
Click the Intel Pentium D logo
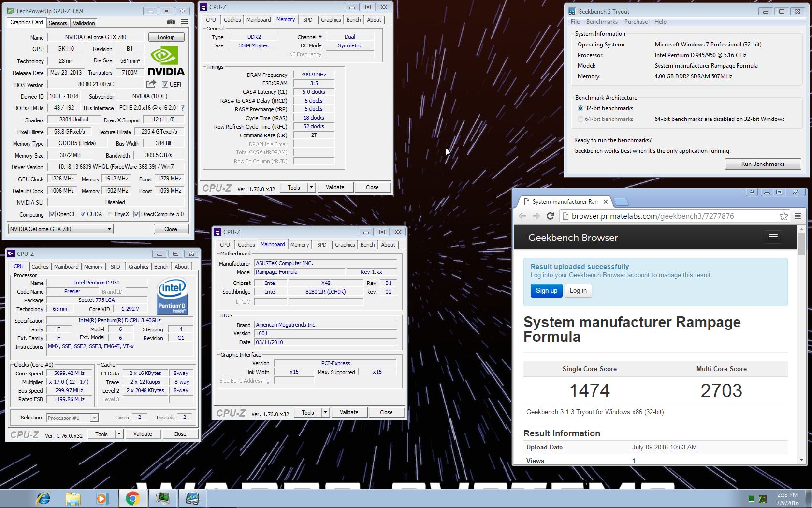[173, 296]
